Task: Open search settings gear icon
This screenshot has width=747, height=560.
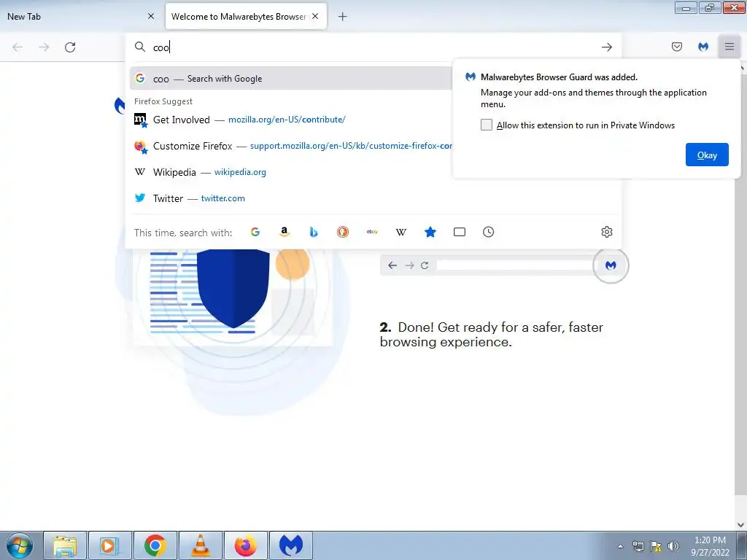Action: pyautogui.click(x=606, y=232)
